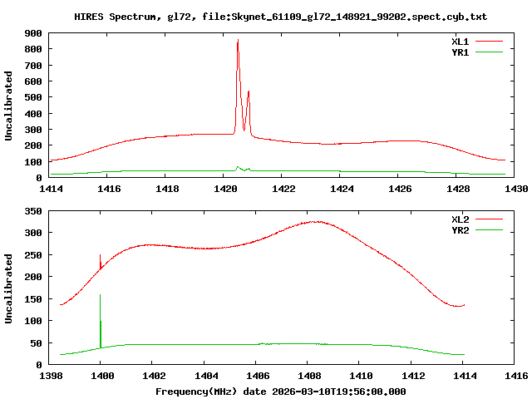Image resolution: width=532 pixels, height=399 pixels.
Task: Click the 250 y-axis tick on bottom plot
Action: [33, 255]
